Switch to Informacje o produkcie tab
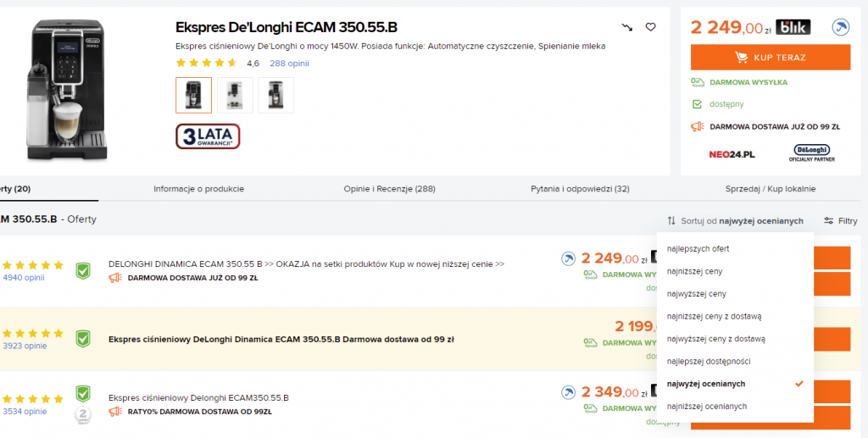868x438 pixels. point(198,188)
